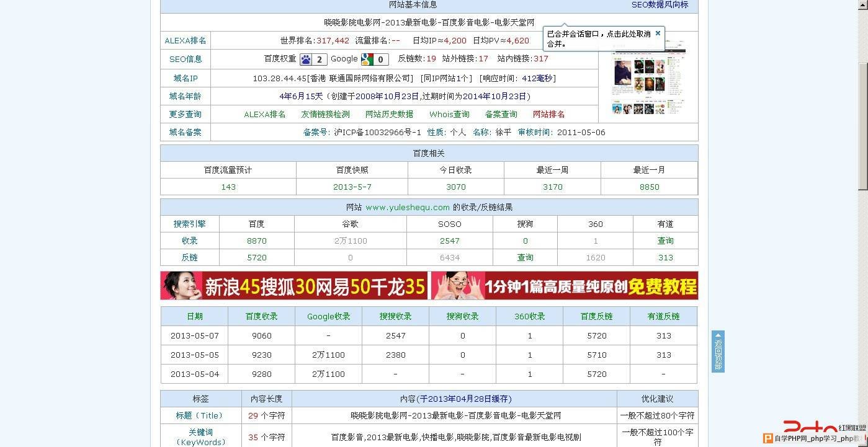Click the 域名年龄 row label
The image size is (868, 447).
pyautogui.click(x=185, y=96)
